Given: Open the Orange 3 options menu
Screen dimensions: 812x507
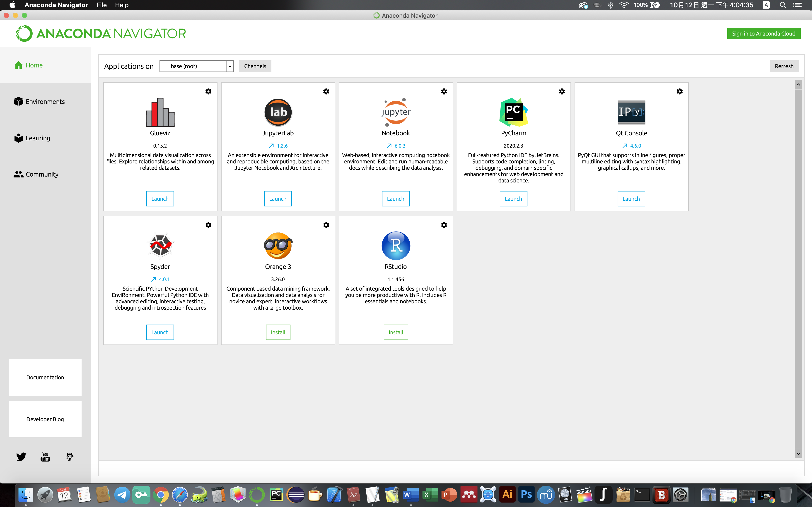Looking at the screenshot, I should pyautogui.click(x=326, y=225).
